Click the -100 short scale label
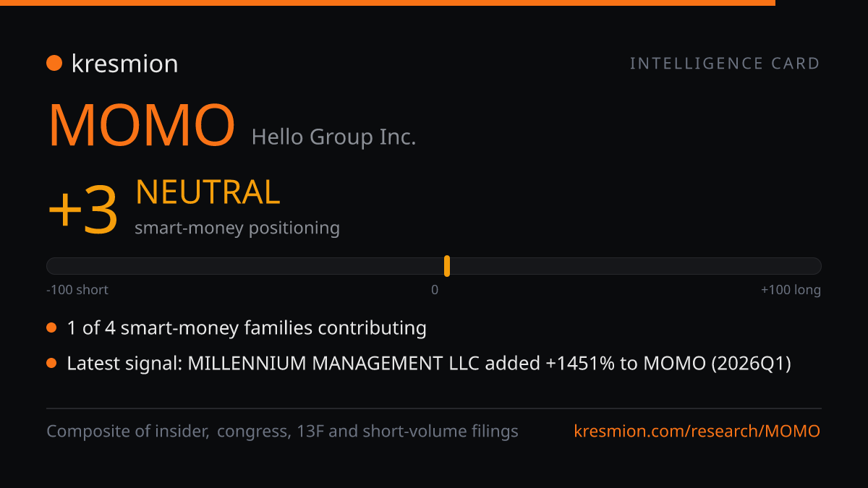The width and height of the screenshot is (868, 488). (x=77, y=290)
